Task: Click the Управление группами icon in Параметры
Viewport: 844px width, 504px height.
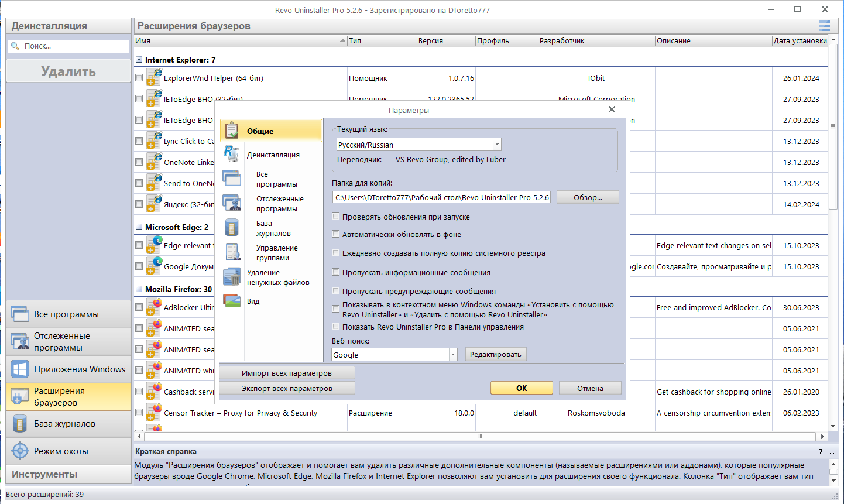Action: (x=232, y=252)
